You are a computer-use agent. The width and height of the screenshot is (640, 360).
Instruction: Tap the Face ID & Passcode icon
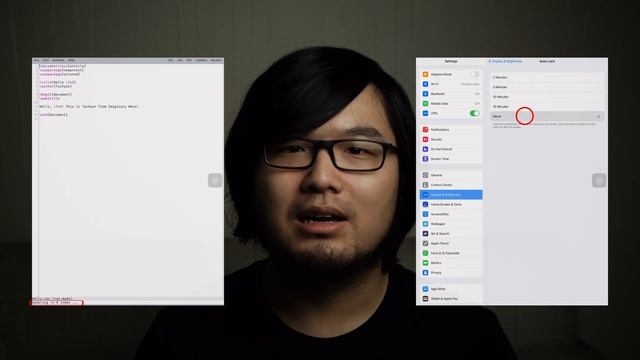[x=425, y=253]
